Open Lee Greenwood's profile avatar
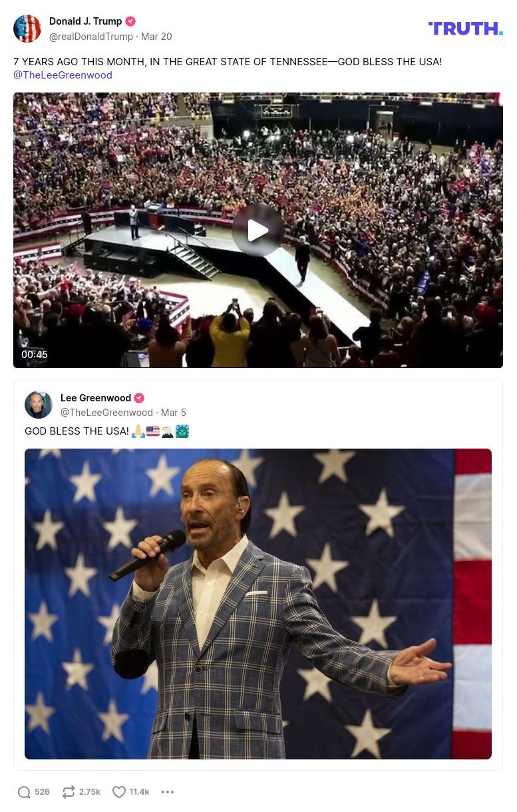 coord(39,404)
